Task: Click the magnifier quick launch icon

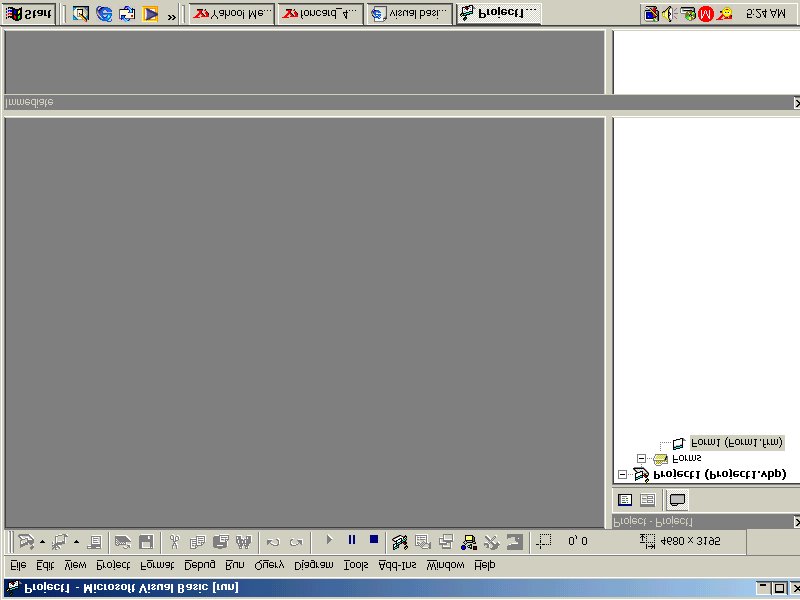Action: 81,14
